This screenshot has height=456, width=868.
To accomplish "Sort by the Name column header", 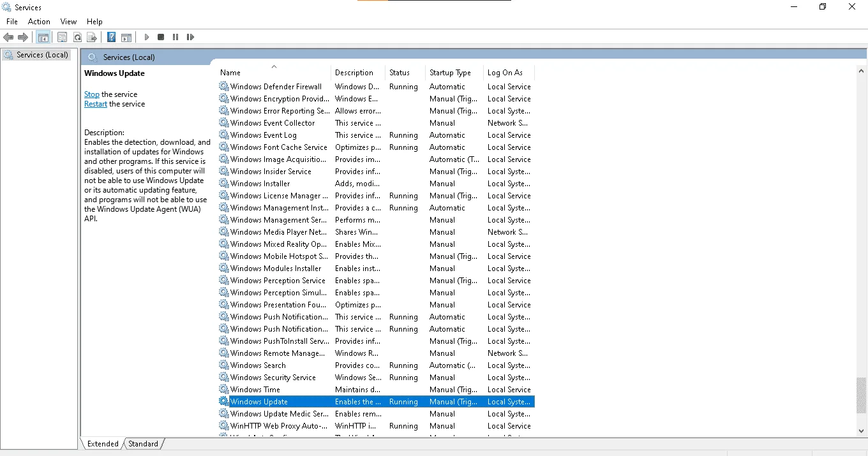I will click(274, 73).
